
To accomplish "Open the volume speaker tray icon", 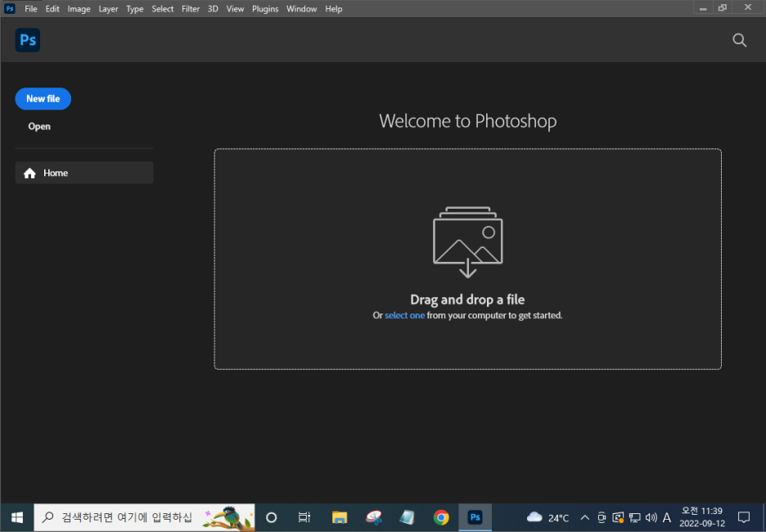I will pos(651,517).
